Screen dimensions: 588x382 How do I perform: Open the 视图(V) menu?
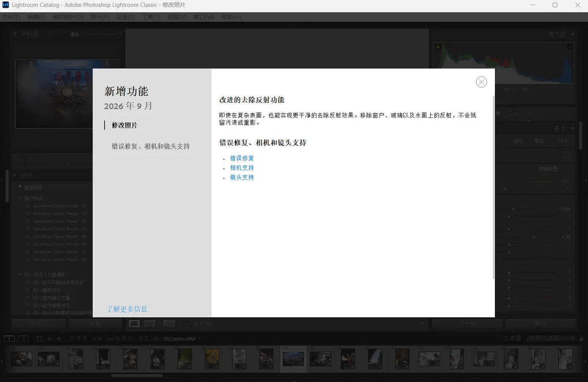pyautogui.click(x=177, y=17)
